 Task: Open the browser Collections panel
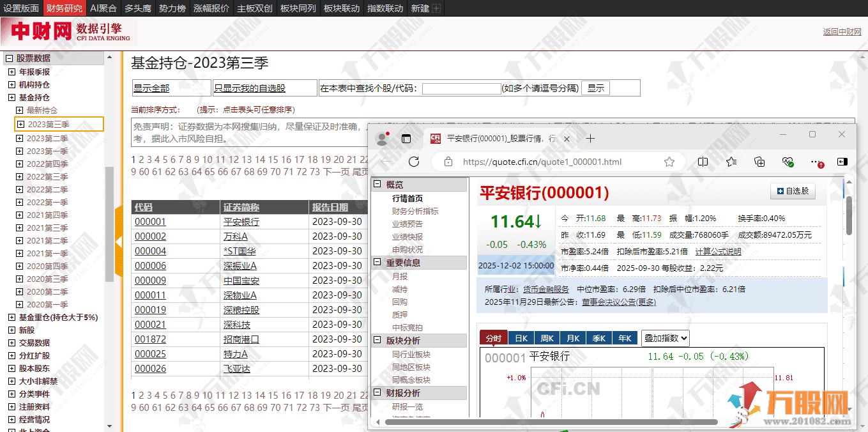pyautogui.click(x=760, y=162)
